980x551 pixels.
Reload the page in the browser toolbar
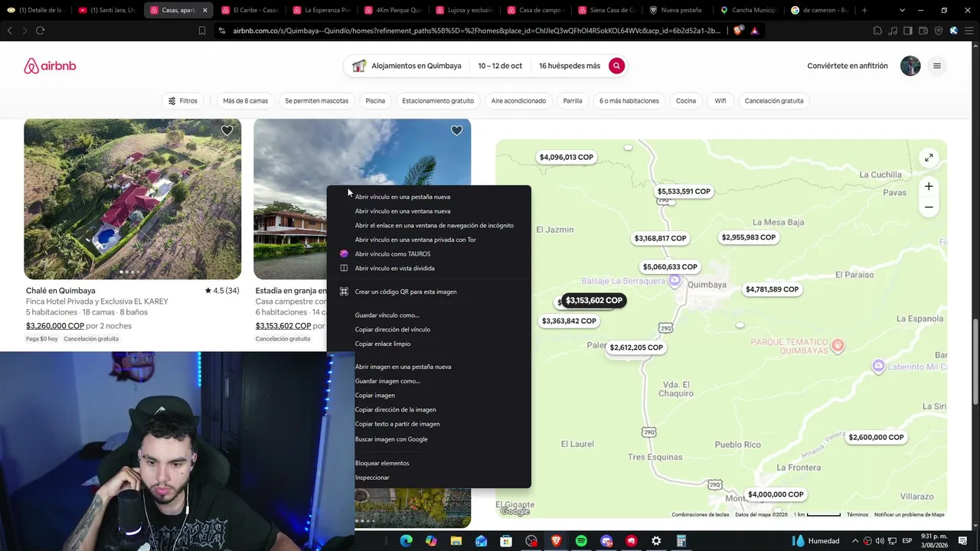tap(40, 31)
